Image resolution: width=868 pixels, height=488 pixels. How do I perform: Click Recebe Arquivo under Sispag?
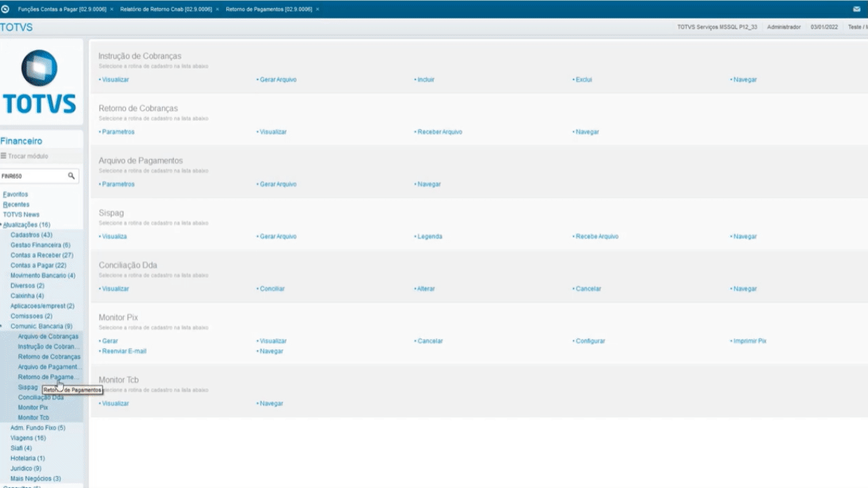(x=596, y=237)
